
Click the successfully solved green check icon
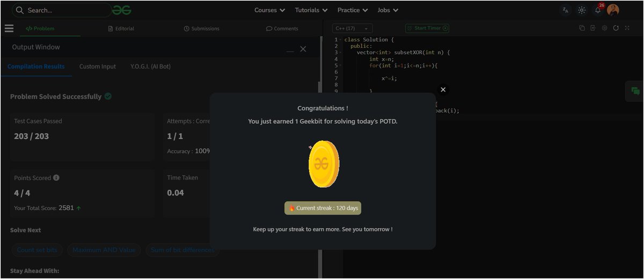108,96
